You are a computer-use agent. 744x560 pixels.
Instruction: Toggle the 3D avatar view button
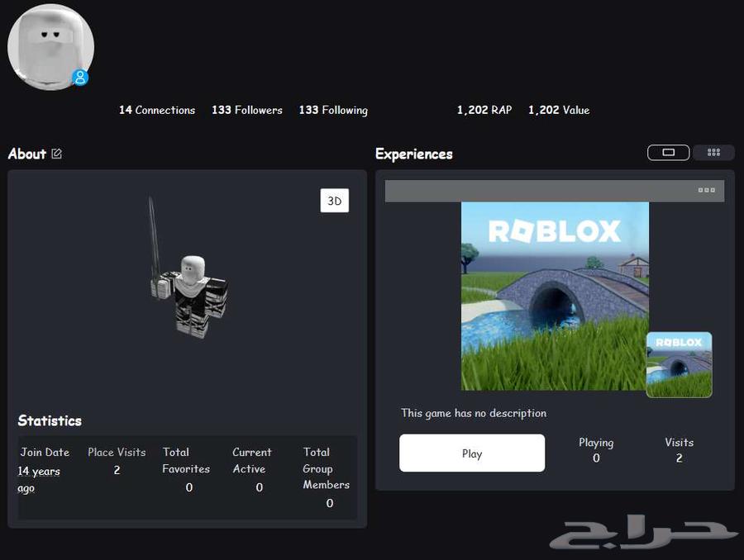coord(335,201)
